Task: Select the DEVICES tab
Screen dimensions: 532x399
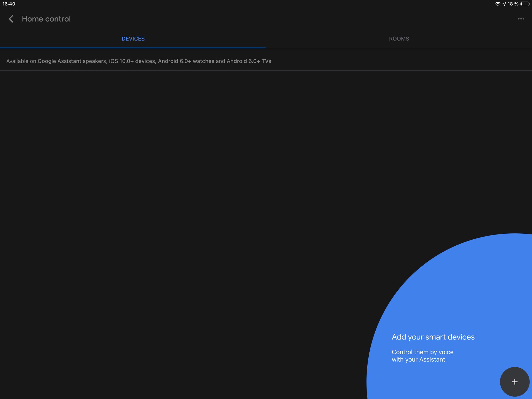Action: pos(133,39)
